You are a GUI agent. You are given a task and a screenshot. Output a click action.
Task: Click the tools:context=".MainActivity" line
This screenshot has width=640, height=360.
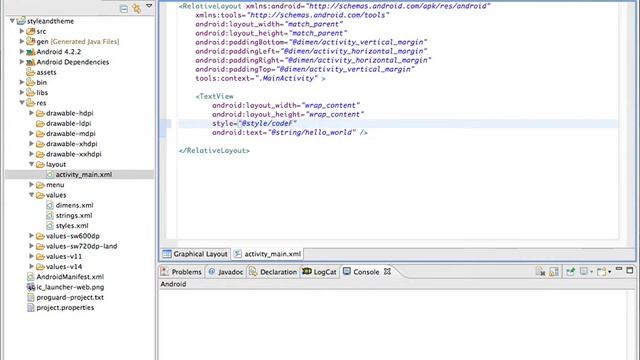(260, 78)
